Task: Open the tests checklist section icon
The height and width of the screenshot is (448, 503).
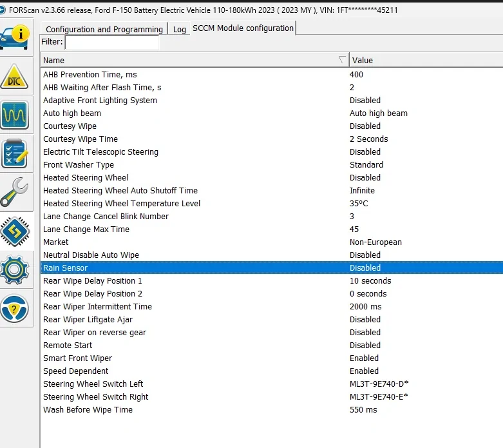Action: coord(16,154)
